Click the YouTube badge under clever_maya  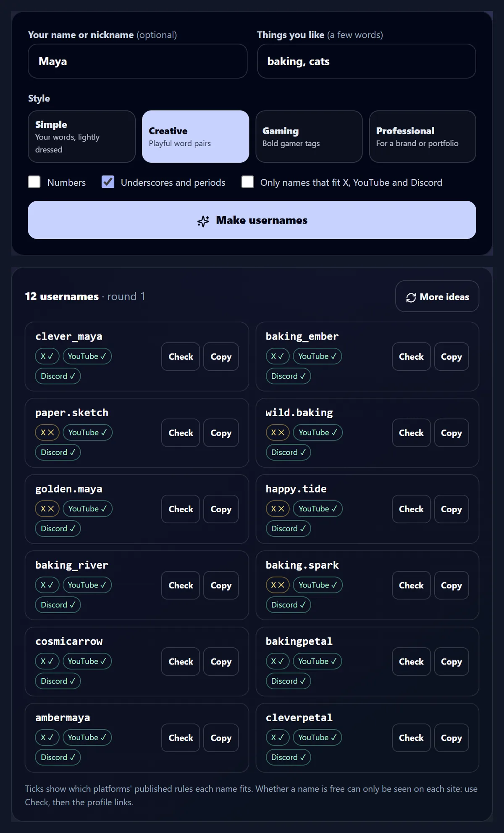pyautogui.click(x=87, y=356)
